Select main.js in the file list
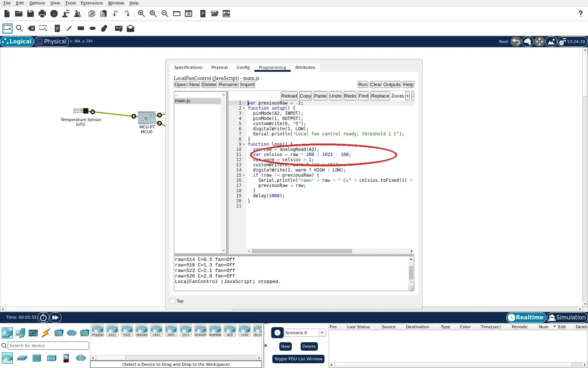This screenshot has height=368, width=588. tap(197, 101)
